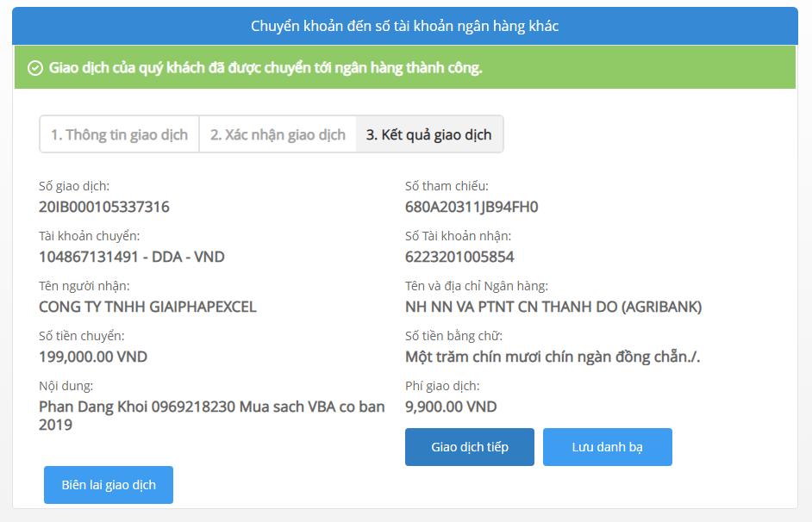Open 'Biên lai giao dịch' receipt

pos(109,485)
